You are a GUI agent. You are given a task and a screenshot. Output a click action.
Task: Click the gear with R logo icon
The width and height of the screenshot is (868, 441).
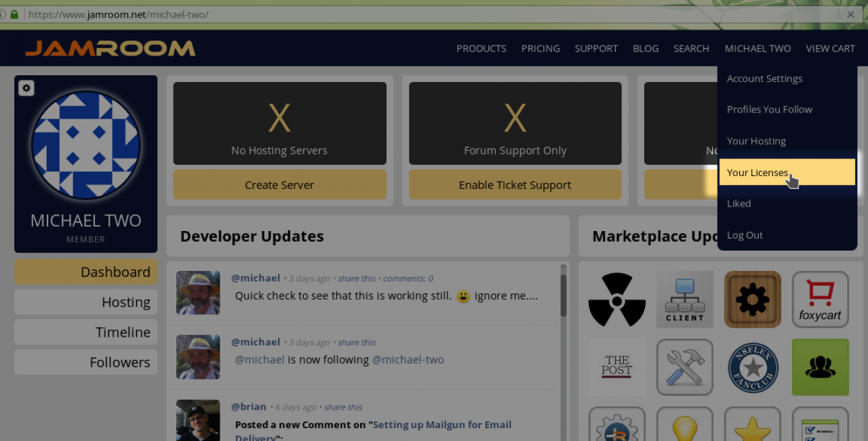click(617, 424)
